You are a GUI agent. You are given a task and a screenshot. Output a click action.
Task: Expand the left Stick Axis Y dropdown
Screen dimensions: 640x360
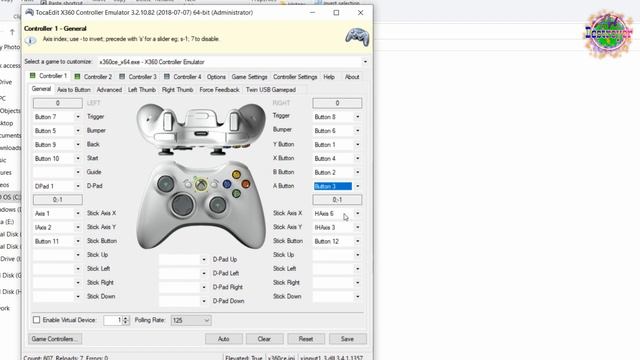point(78,227)
